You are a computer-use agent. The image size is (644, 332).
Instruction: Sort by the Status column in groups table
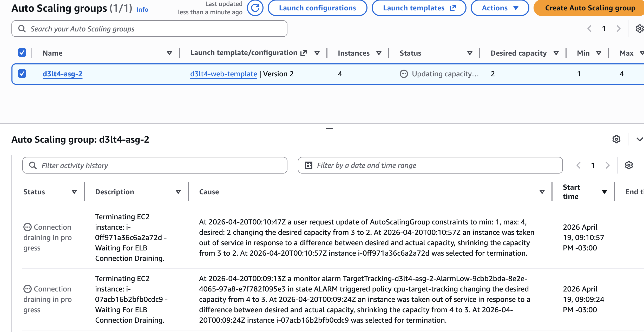(470, 53)
